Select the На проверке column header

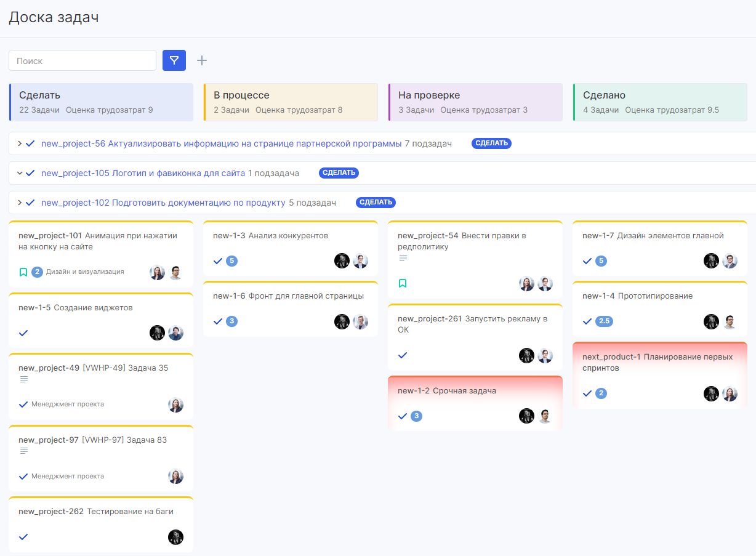pos(475,102)
